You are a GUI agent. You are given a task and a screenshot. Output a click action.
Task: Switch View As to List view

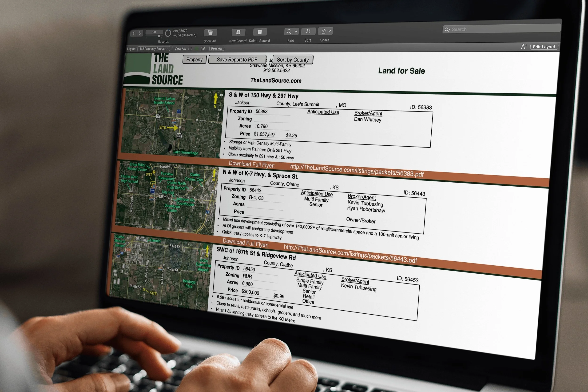click(196, 48)
